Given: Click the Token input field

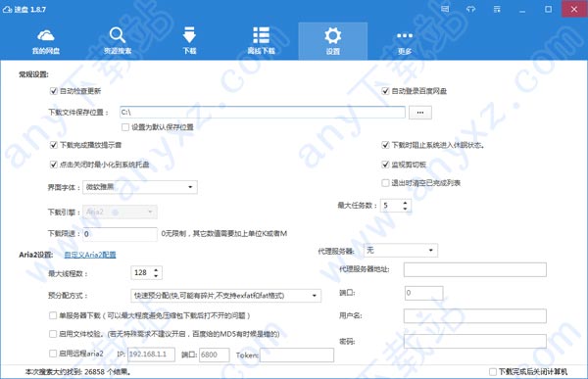Looking at the screenshot, I should click(x=297, y=355).
